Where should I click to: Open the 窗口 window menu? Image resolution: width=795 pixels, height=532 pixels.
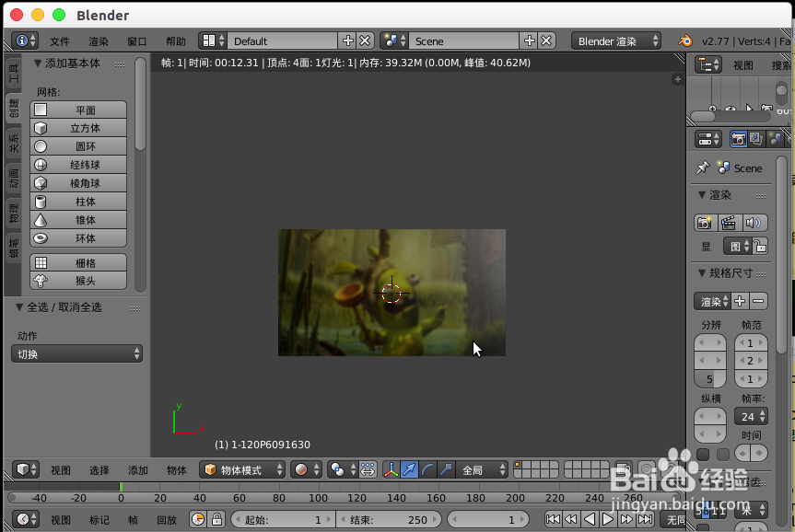pyautogui.click(x=137, y=41)
